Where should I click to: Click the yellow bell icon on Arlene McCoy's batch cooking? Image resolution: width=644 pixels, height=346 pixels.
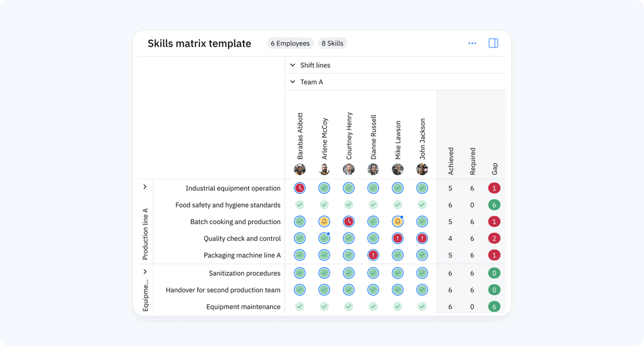pyautogui.click(x=324, y=222)
